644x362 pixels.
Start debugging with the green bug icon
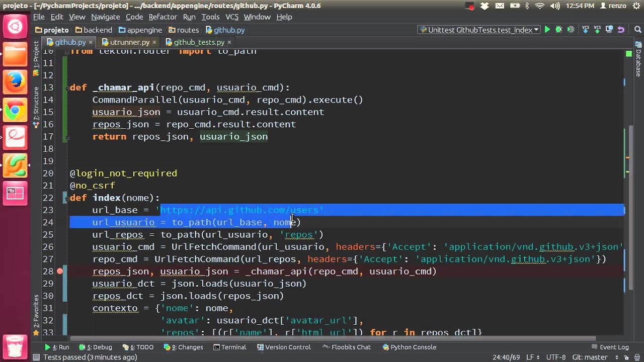click(x=558, y=30)
